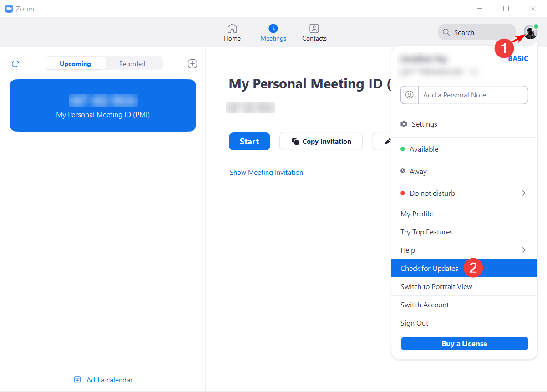Click Sign Out

pos(464,323)
